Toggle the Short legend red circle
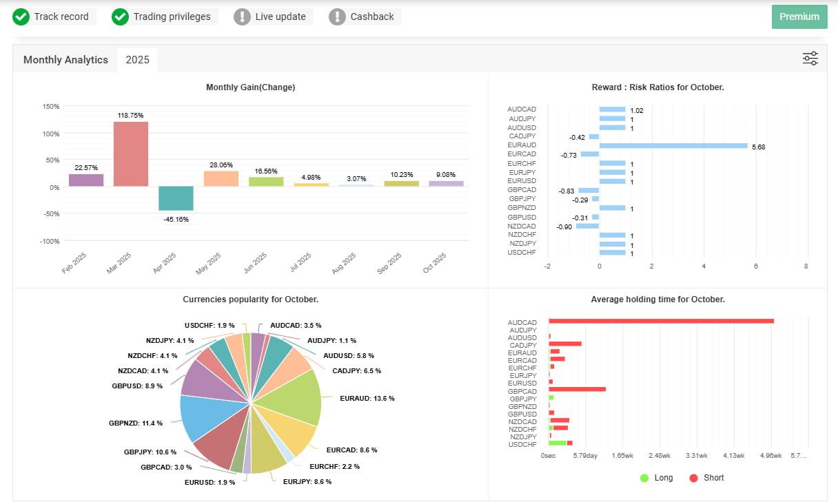Screen dimensions: 838x504 (x=693, y=478)
